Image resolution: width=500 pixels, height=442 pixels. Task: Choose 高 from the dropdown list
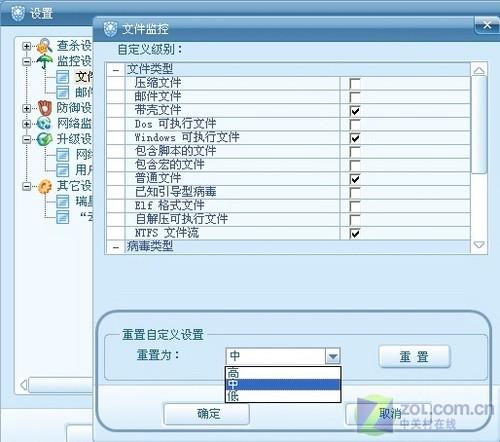coord(283,373)
